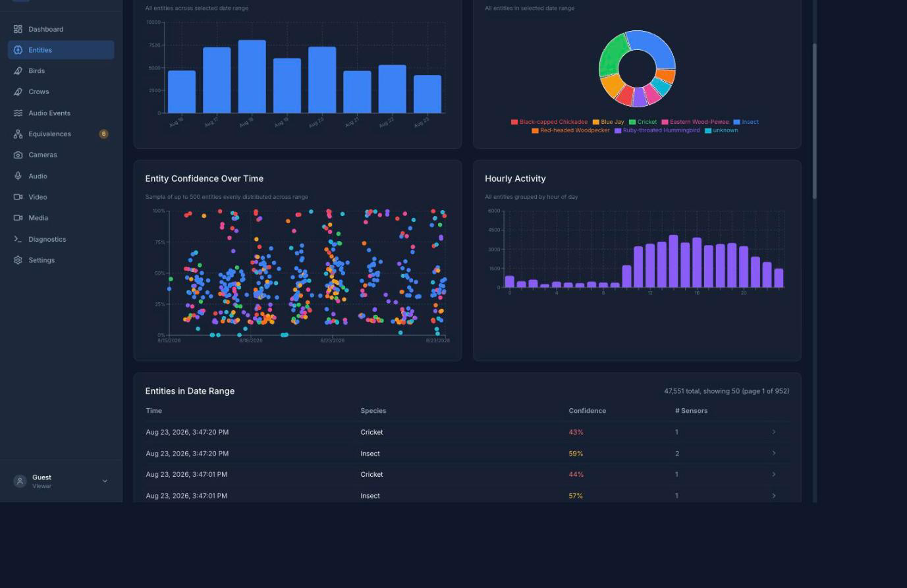Go to the Crows page
Screen dimensions: 907x588
(61, 92)
